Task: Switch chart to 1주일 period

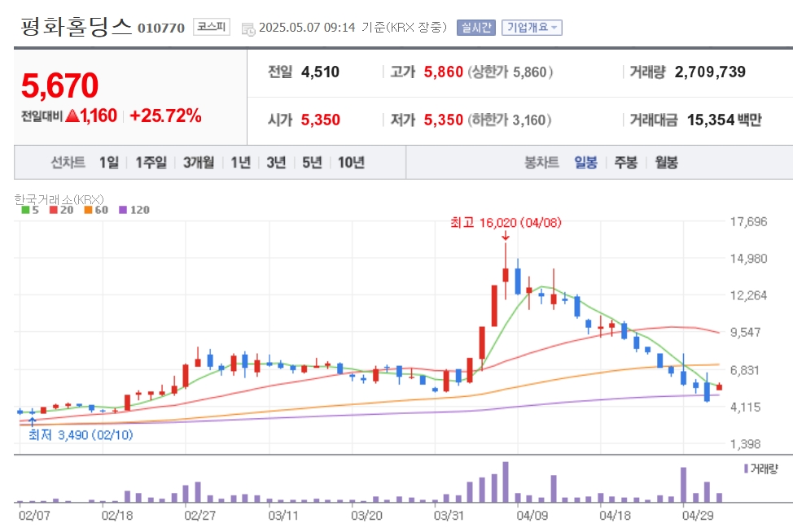Action: point(151,163)
